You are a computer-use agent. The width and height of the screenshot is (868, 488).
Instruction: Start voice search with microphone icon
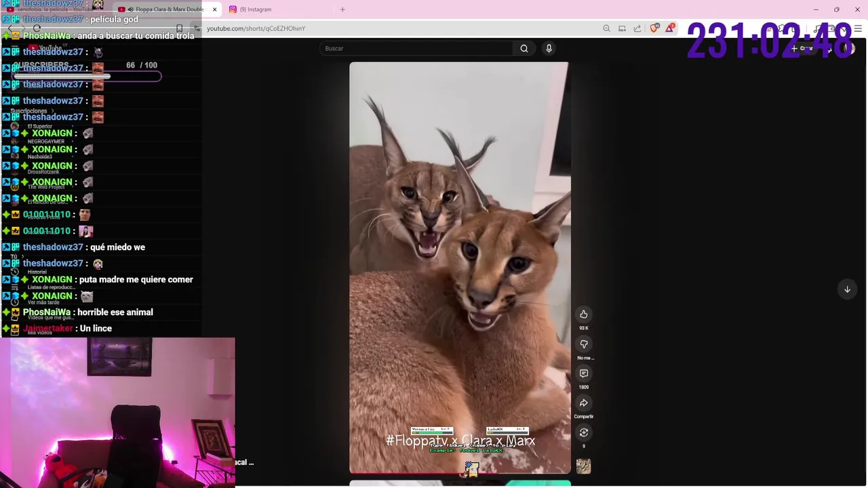click(549, 48)
